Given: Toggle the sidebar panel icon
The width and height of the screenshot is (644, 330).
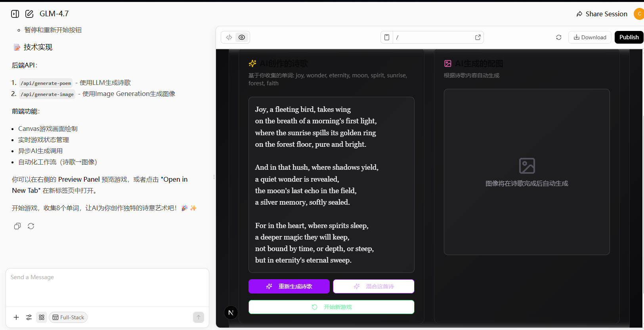Looking at the screenshot, I should pos(15,14).
